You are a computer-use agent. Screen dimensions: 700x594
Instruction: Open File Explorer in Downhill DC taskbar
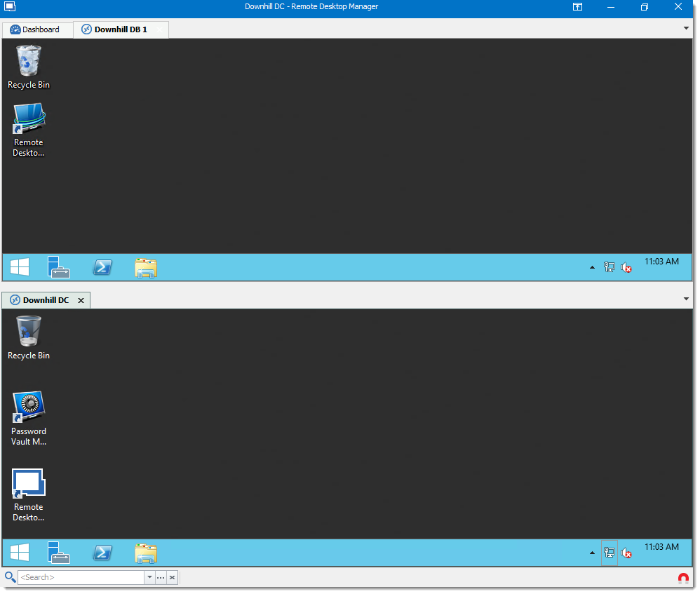(x=146, y=553)
